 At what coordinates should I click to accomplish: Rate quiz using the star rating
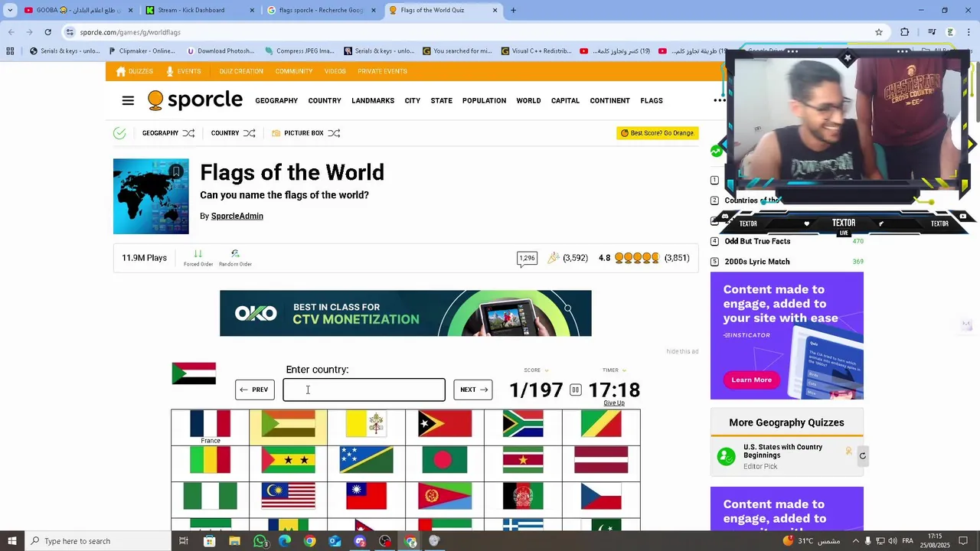point(636,258)
